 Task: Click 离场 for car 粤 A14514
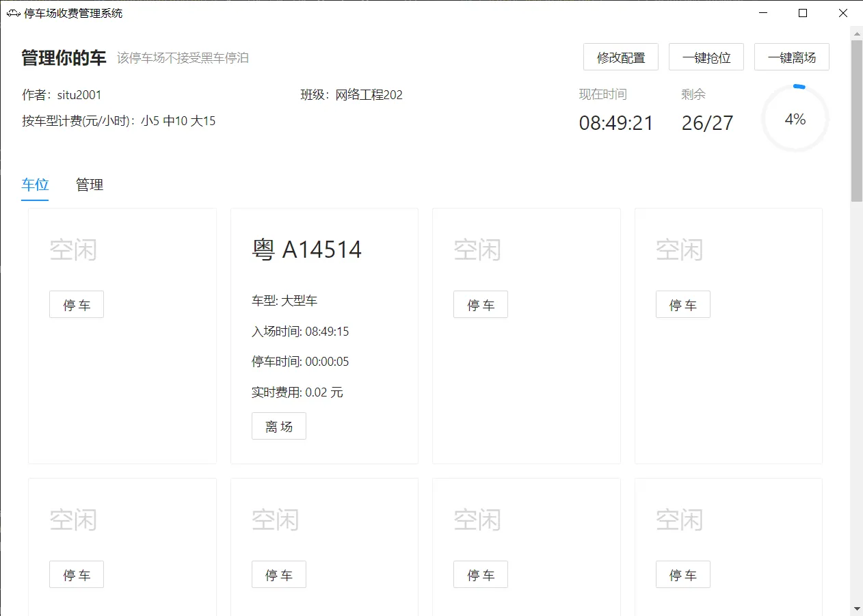point(278,427)
